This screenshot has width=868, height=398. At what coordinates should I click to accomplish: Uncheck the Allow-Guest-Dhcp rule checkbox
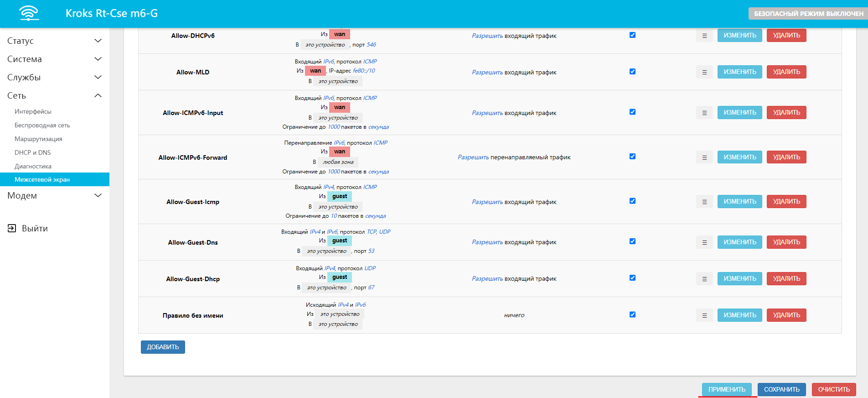point(632,278)
